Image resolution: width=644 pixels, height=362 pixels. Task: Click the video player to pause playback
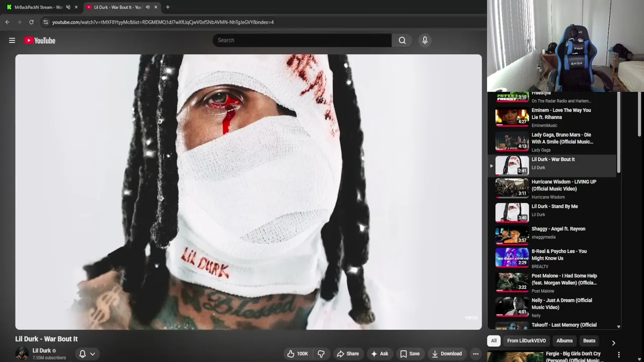pos(249,192)
